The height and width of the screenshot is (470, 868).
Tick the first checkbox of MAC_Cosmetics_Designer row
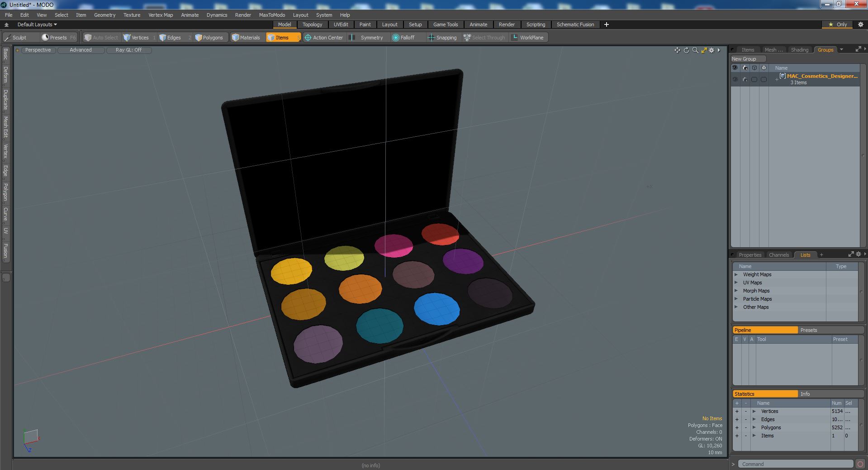coord(754,79)
